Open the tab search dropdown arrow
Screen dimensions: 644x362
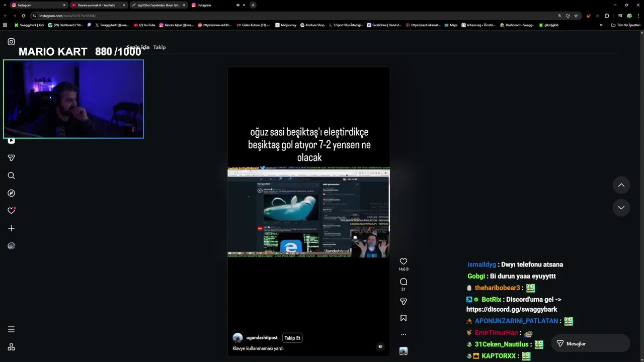click(5, 5)
